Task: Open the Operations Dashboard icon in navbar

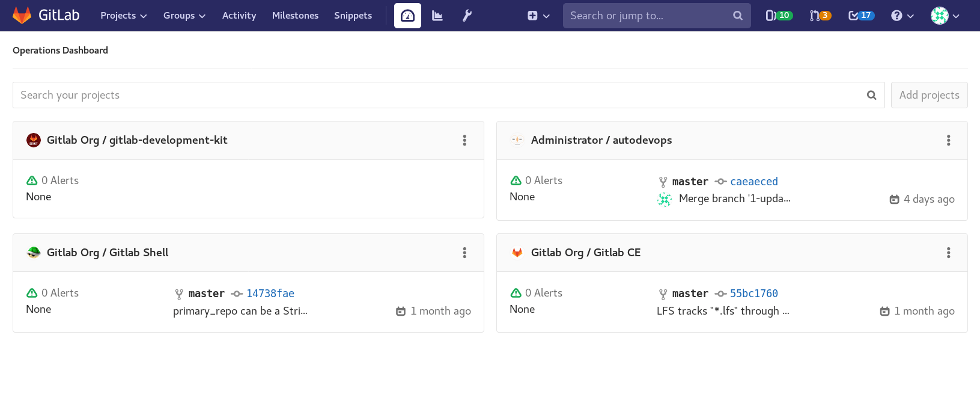Action: (x=407, y=16)
